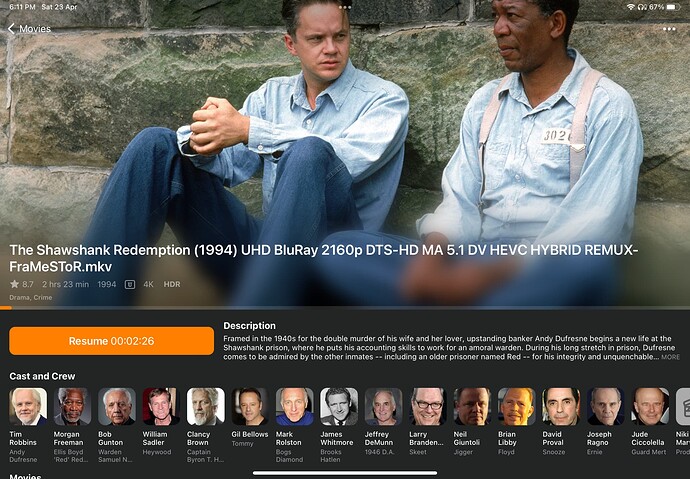Open Morgan Freeman cast profile

72,406
